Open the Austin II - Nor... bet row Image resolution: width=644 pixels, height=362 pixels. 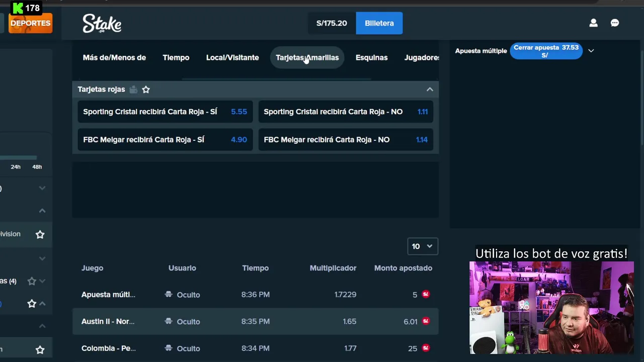[x=256, y=321]
